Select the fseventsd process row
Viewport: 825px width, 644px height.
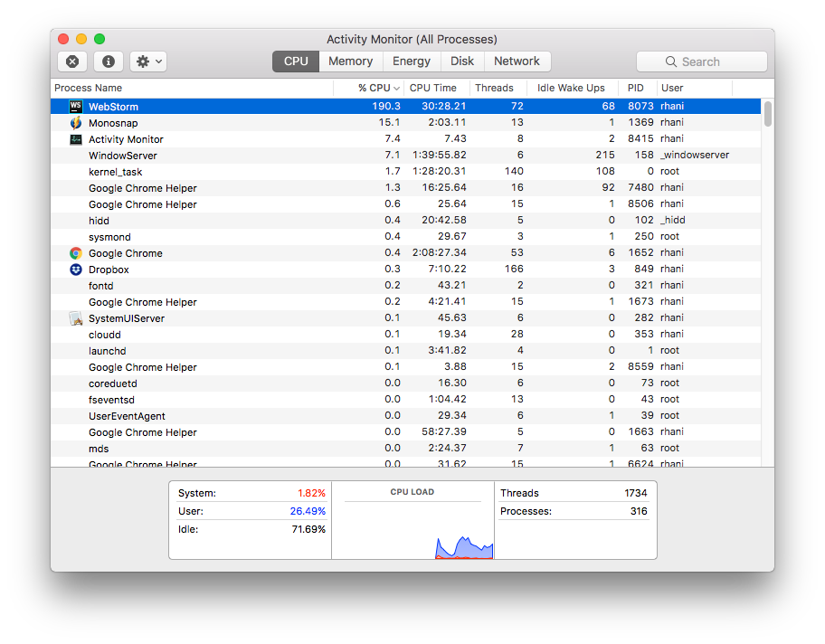point(405,400)
